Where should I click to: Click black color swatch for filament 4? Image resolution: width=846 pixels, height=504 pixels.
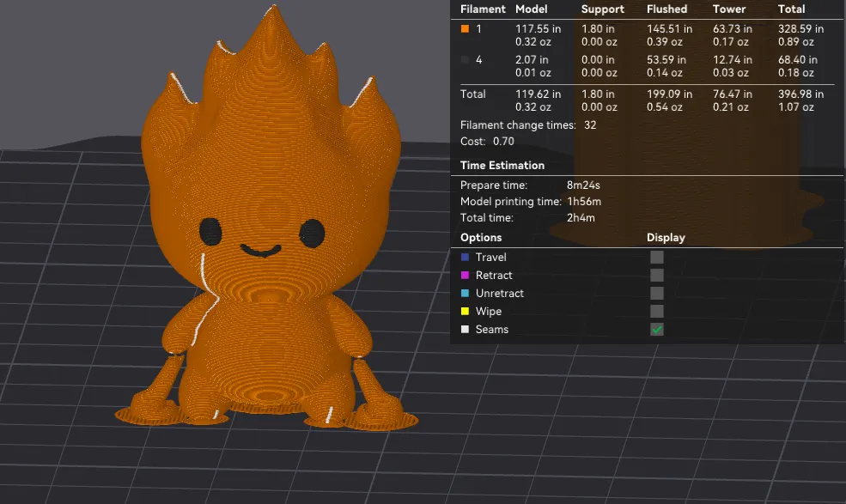[465, 60]
